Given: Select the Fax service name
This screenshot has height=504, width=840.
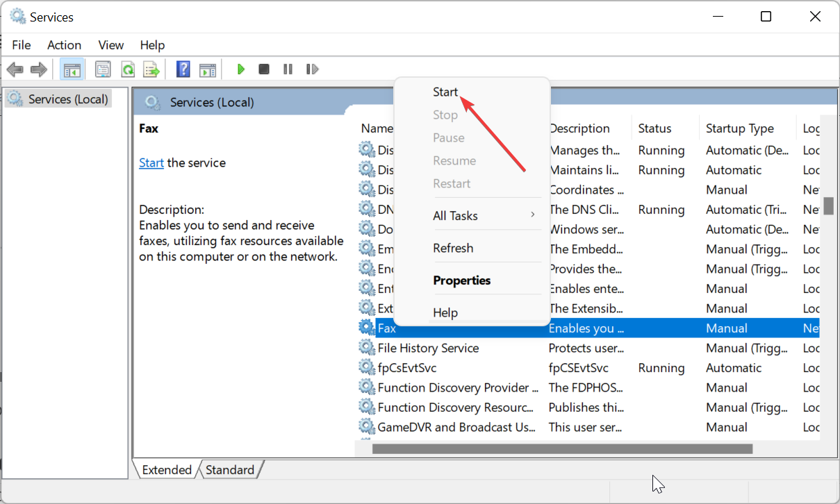Looking at the screenshot, I should 387,328.
